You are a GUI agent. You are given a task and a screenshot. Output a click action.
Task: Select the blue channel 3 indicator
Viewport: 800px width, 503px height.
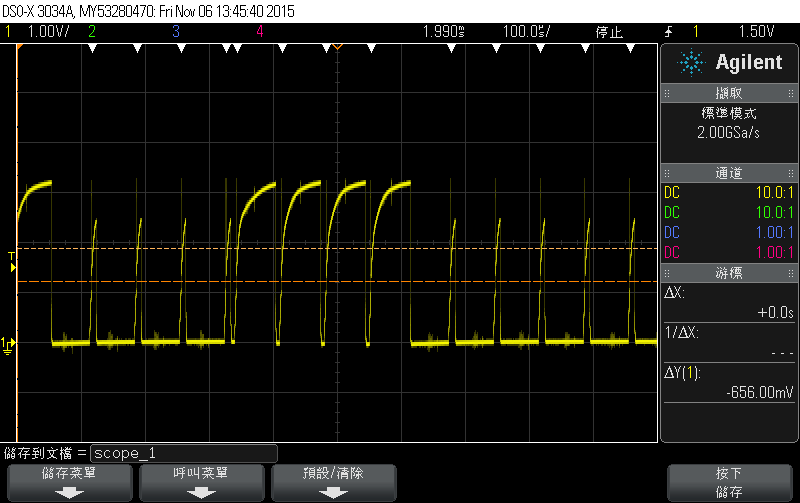coord(176,32)
